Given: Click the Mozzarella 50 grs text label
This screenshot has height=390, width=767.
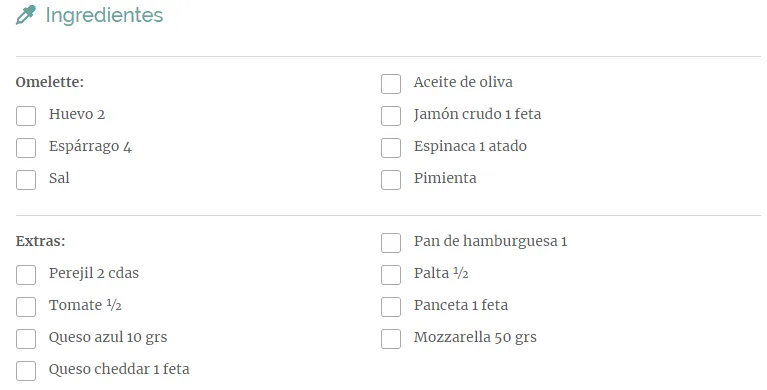Looking at the screenshot, I should coord(475,337).
